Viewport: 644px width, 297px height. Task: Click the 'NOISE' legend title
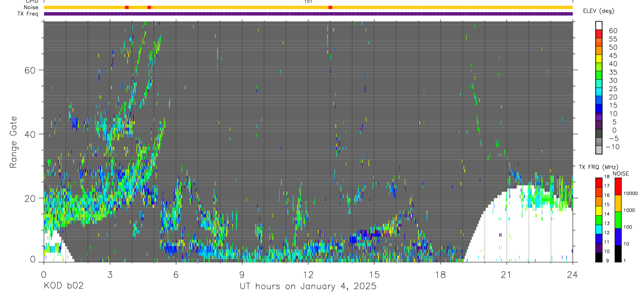tap(620, 173)
